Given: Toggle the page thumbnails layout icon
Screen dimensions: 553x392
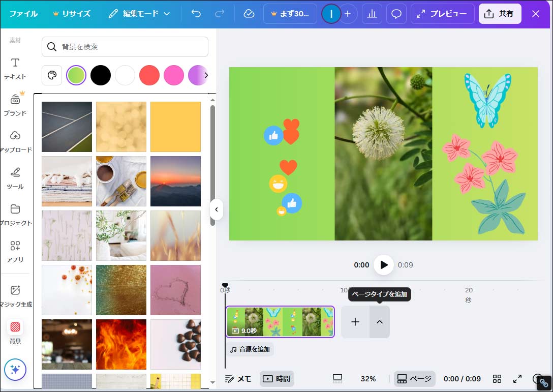Looking at the screenshot, I should click(337, 379).
